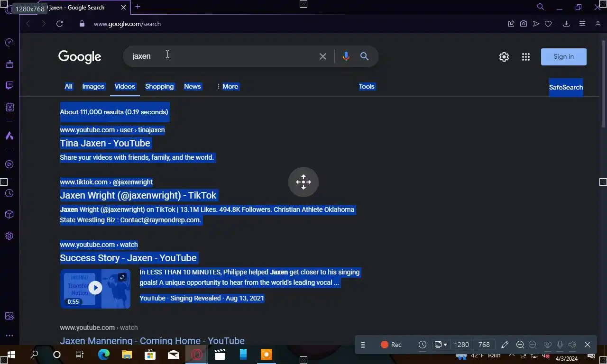Open GX Control speedometer icon in sidebar
Viewport: 607px width, 364px height.
9,43
